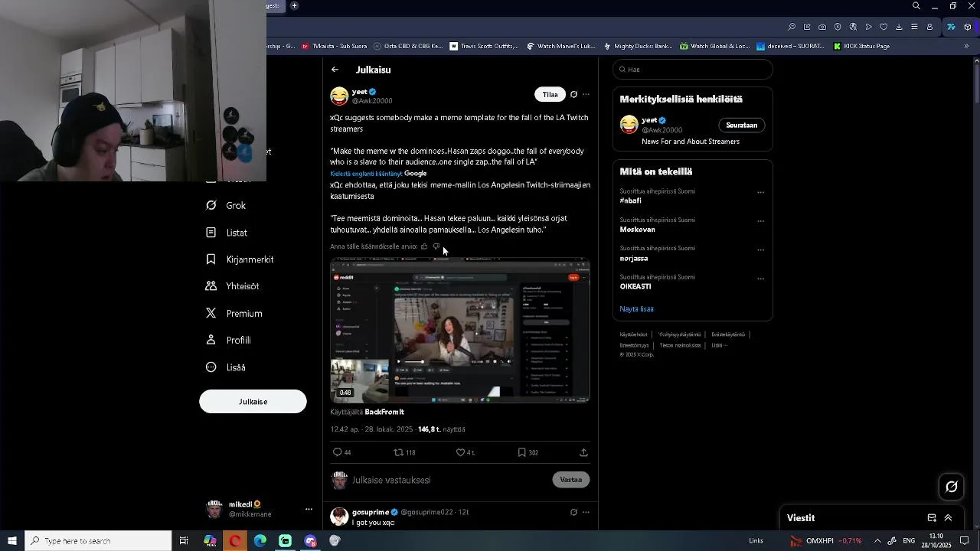Click the Näytä lisää link

tap(636, 309)
